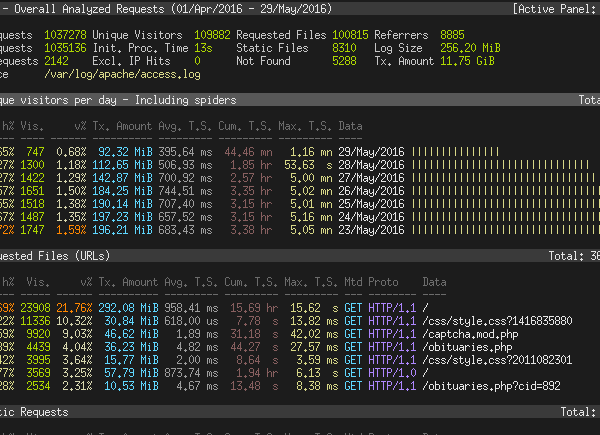This screenshot has width=600, height=435.
Task: Select the 27/May/2016 date row
Action: 300,178
